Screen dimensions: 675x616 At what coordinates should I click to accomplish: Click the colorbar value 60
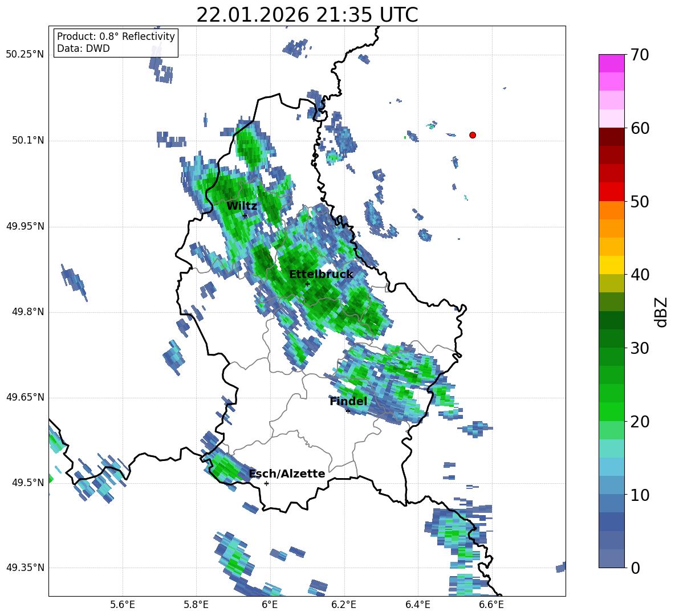tap(640, 128)
